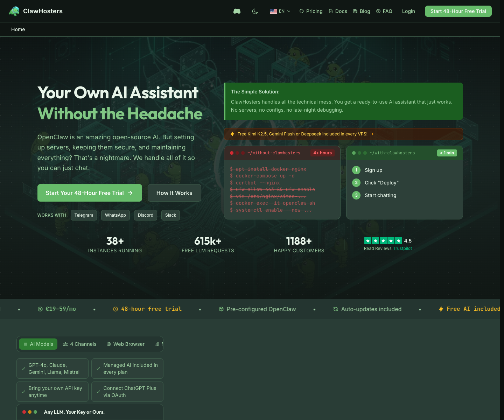This screenshot has width=504, height=420.
Task: Click the euro coin icon in ticker
Action: (40, 309)
